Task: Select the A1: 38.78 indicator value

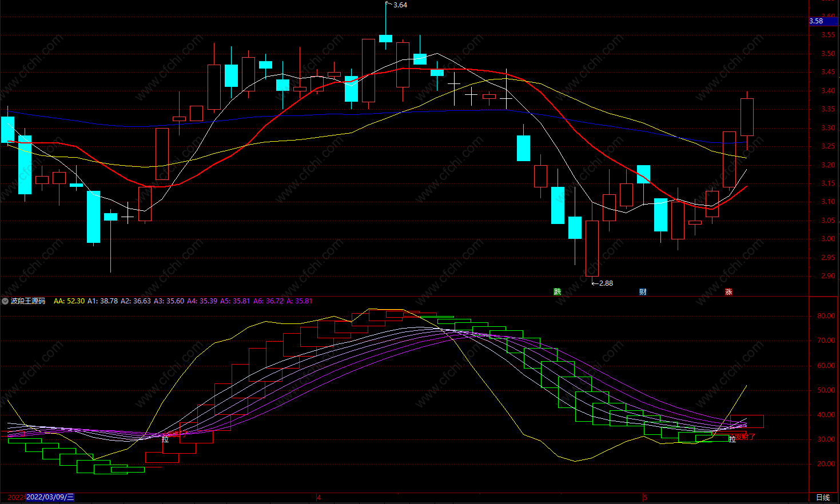Action: [x=102, y=301]
